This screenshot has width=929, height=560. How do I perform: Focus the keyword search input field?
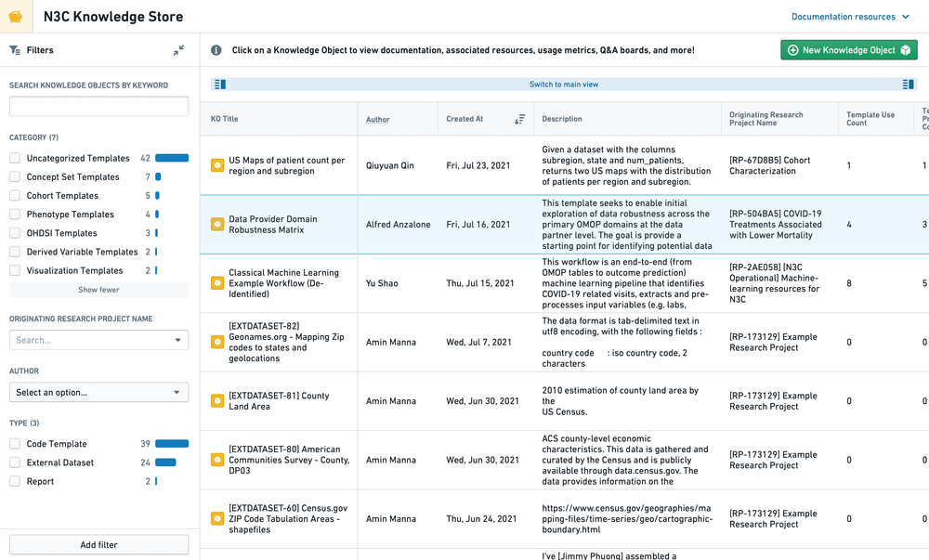(x=98, y=107)
